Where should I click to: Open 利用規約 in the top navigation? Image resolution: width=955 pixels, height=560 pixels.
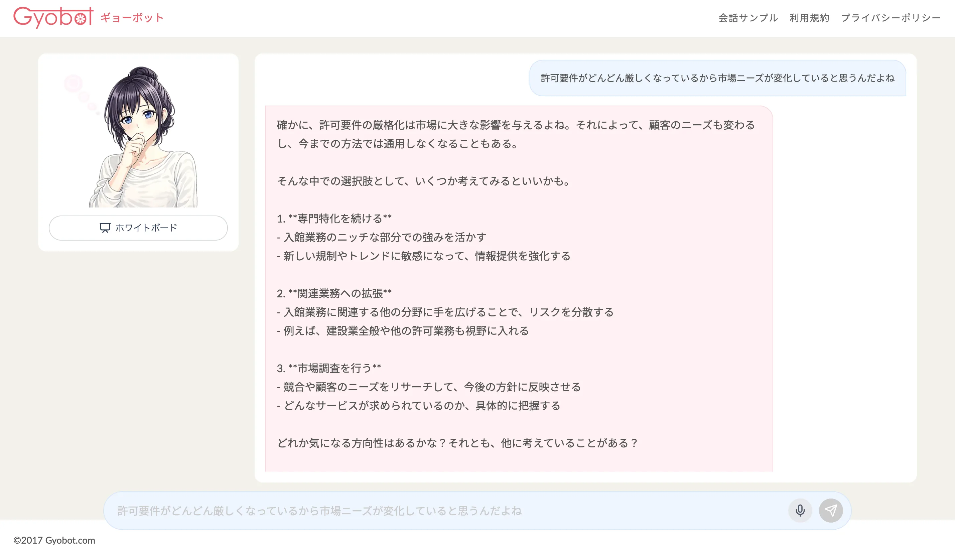[x=809, y=18]
